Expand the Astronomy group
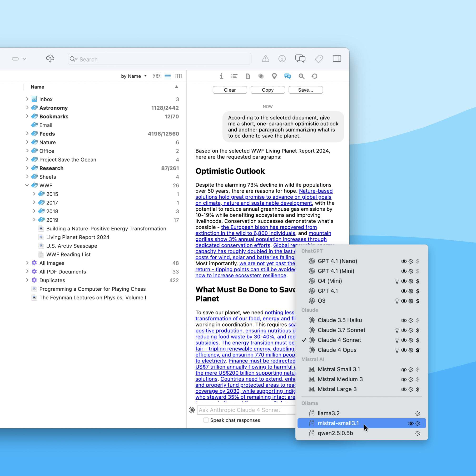Viewport: 476px width, 476px height. click(27, 107)
